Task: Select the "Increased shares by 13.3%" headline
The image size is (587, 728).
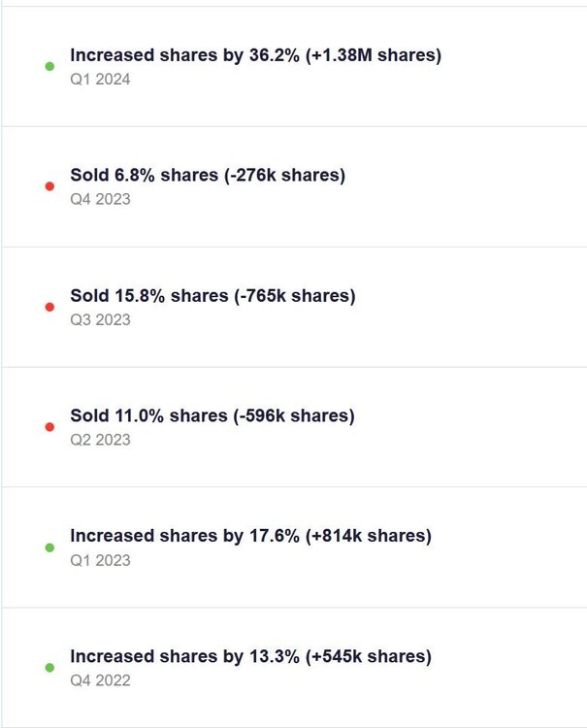Action: tap(184, 657)
